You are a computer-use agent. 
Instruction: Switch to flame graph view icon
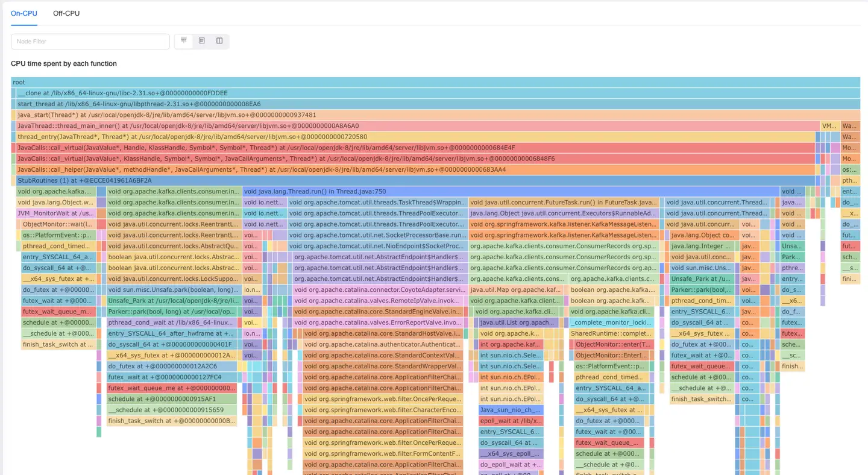click(x=184, y=41)
